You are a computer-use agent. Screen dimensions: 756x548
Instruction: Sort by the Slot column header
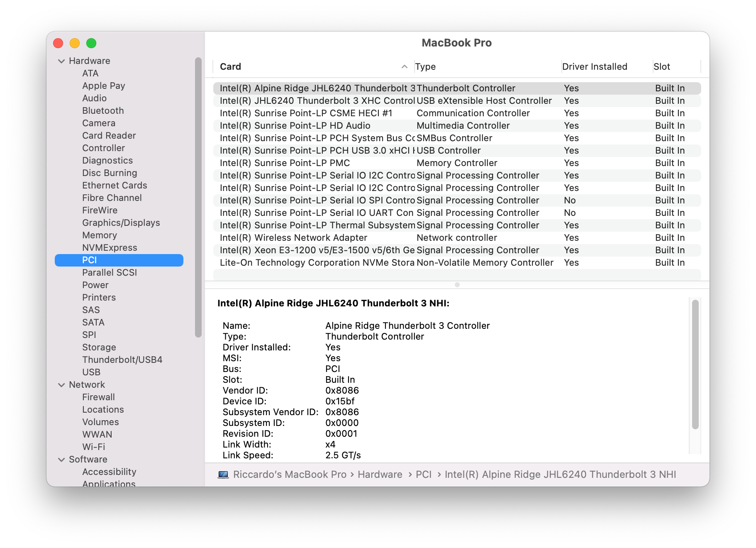point(676,66)
